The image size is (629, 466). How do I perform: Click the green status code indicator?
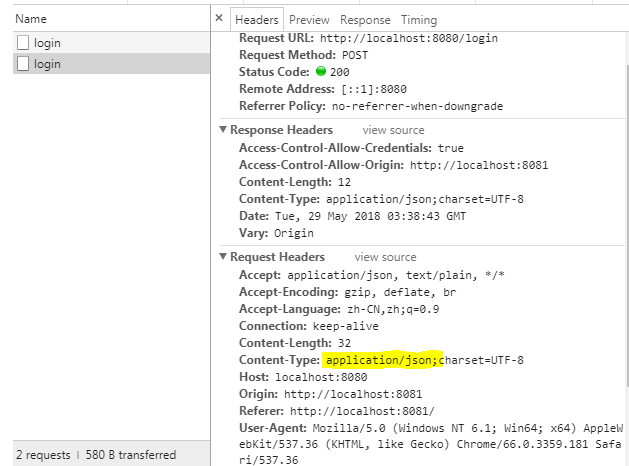(x=321, y=73)
